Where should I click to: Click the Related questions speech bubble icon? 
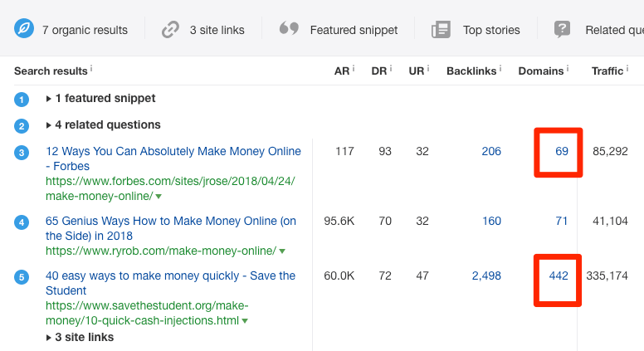click(562, 30)
